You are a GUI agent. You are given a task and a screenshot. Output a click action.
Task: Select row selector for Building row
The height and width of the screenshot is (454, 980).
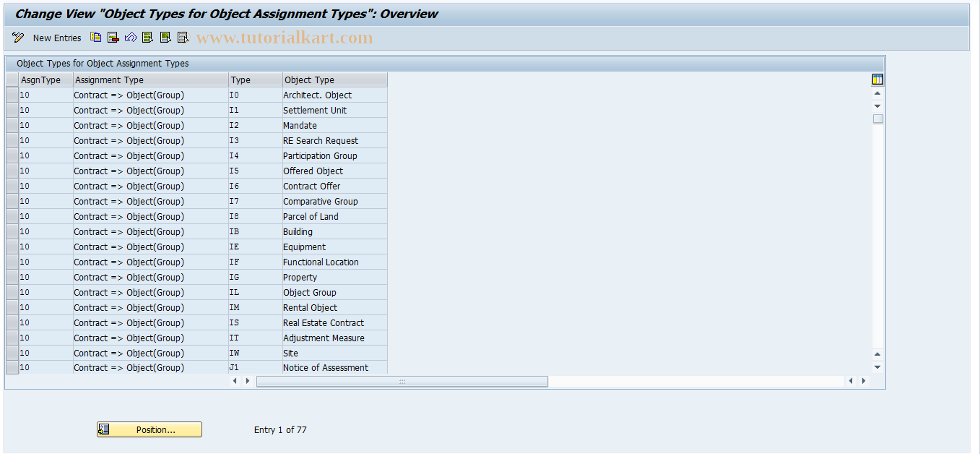tap(12, 231)
